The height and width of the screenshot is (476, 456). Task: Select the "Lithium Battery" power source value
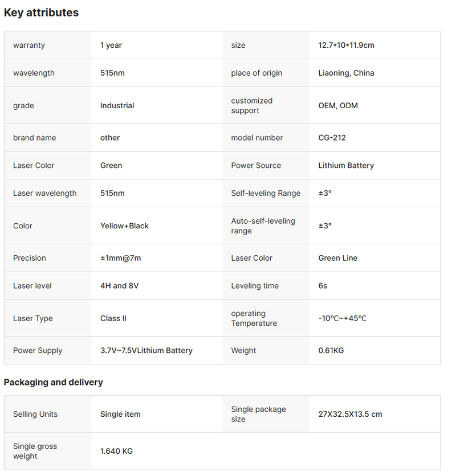pos(346,165)
